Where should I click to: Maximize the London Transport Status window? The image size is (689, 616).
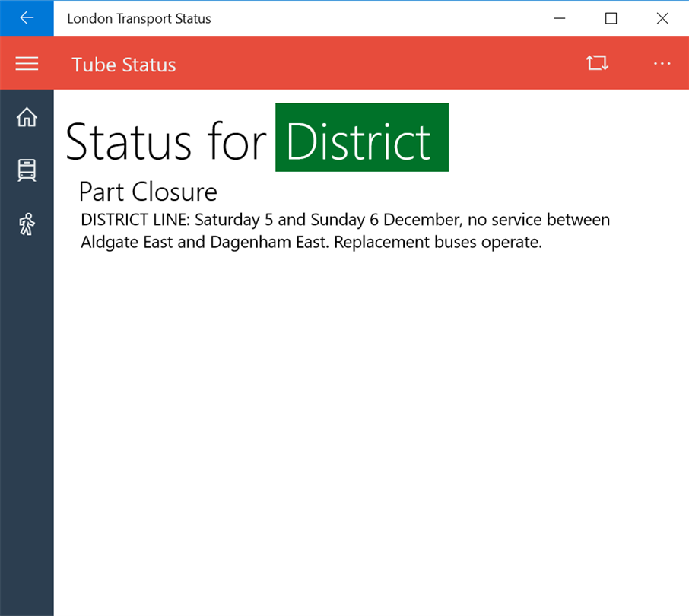pos(611,18)
